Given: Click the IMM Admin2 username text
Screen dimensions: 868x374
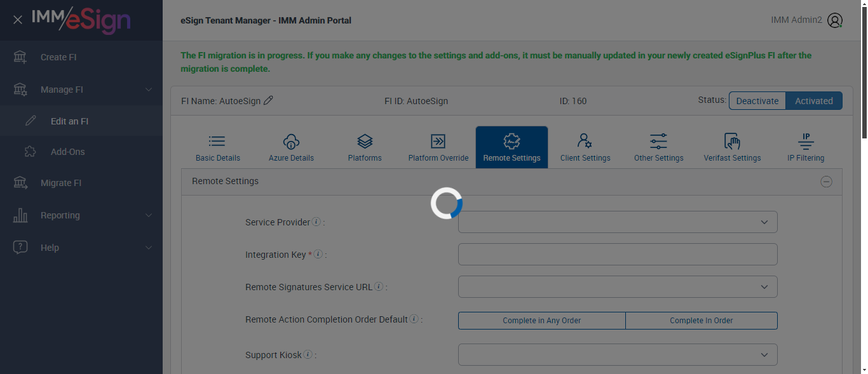Looking at the screenshot, I should [796, 20].
